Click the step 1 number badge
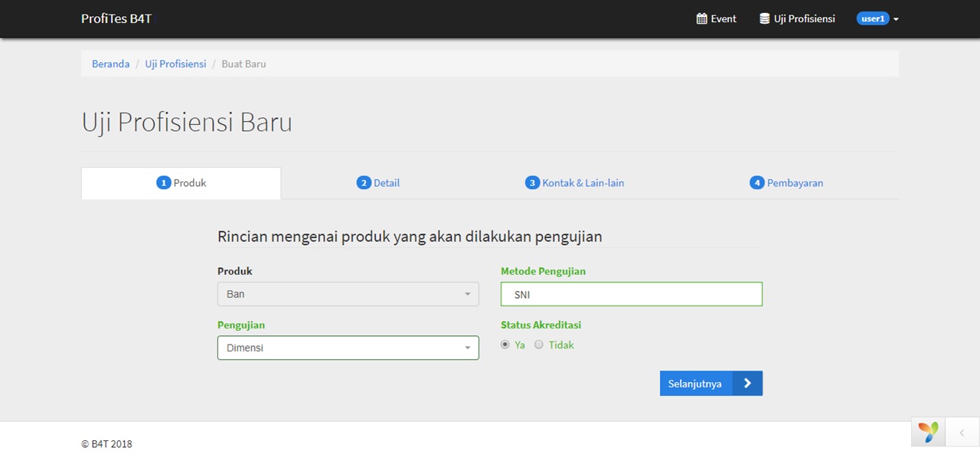Screen dimensions: 980x464 point(163,183)
